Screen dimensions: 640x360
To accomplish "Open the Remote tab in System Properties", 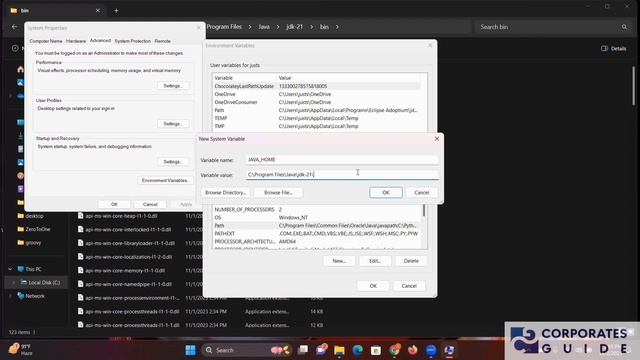I will pos(162,41).
